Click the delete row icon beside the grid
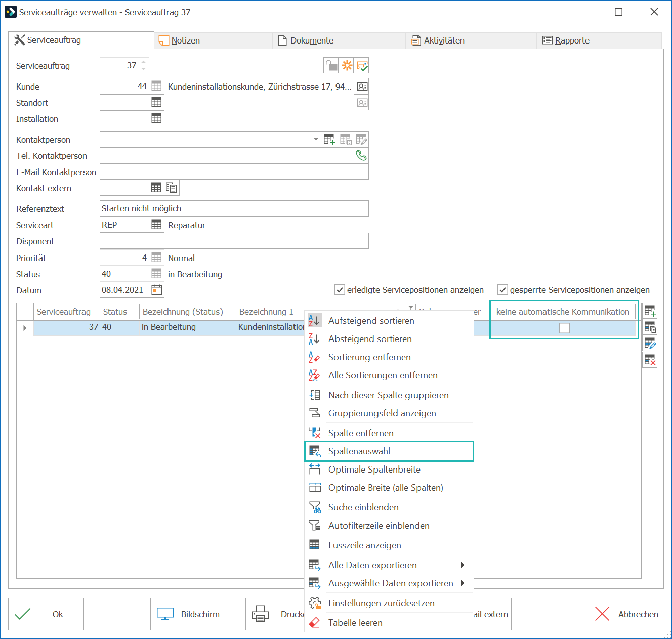672x639 pixels. point(650,360)
